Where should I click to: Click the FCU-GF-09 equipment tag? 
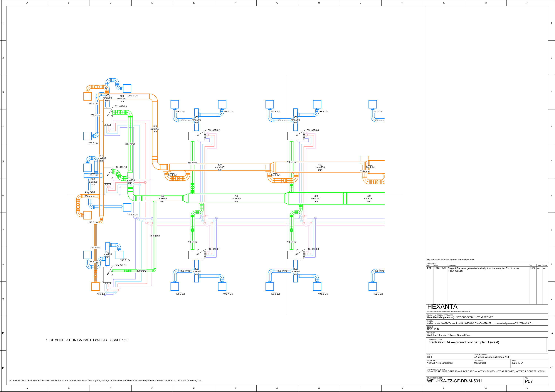(x=120, y=106)
